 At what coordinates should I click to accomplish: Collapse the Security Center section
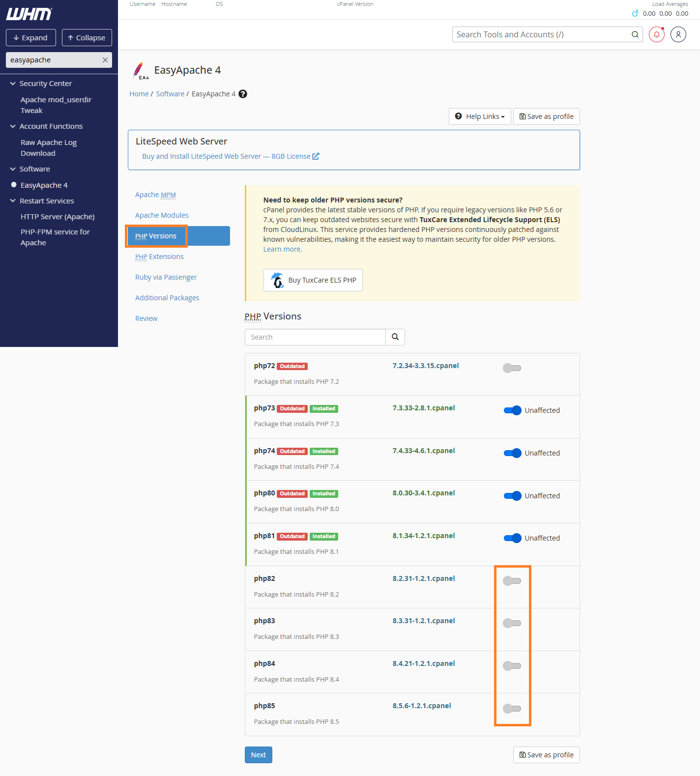pyautogui.click(x=13, y=84)
